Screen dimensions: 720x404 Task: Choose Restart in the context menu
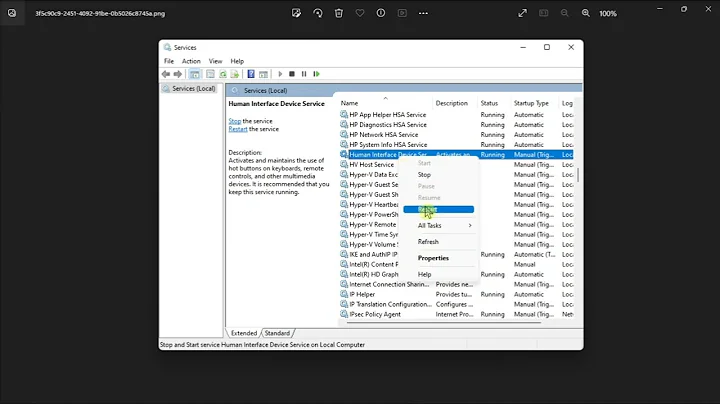coord(439,209)
